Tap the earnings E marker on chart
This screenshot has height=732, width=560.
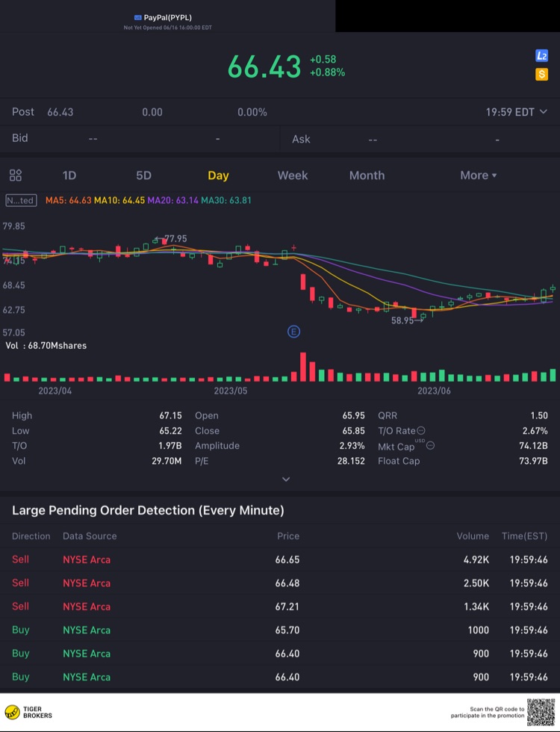click(293, 332)
